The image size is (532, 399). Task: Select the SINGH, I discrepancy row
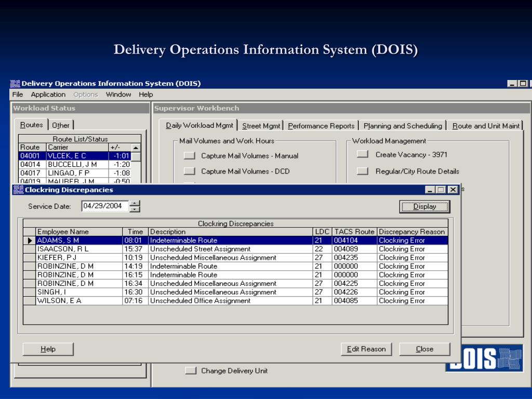[x=235, y=292]
